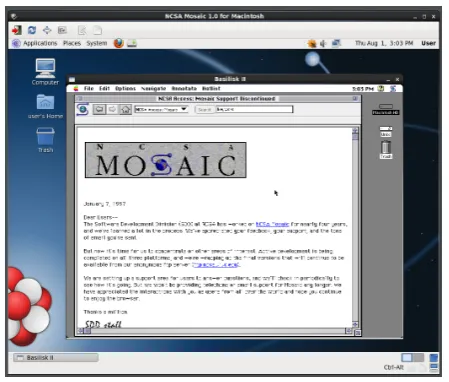
Task: Click the Mosaic window zoom box
Action: (x=355, y=99)
